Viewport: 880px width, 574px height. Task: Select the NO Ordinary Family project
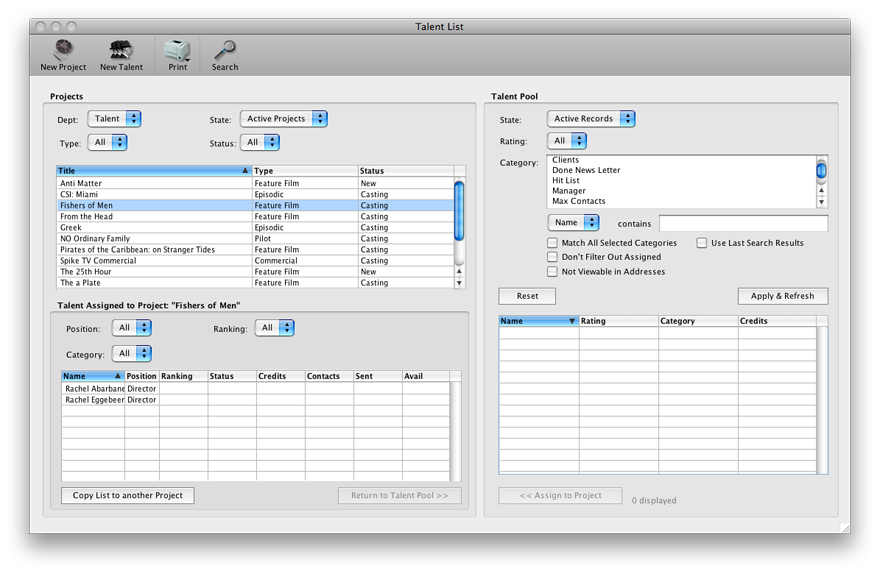click(255, 238)
